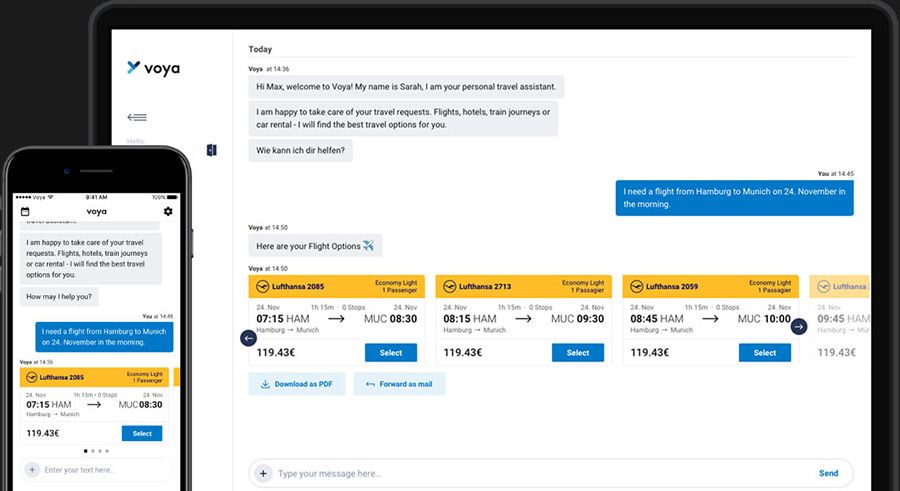The height and width of the screenshot is (491, 900).
Task: Click the 'Wie kann ich dir helfen?' message
Action: point(300,150)
